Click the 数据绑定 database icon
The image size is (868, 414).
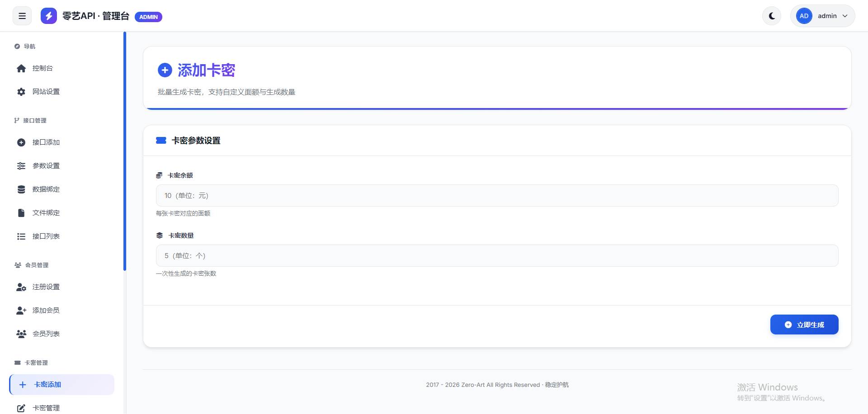point(21,189)
